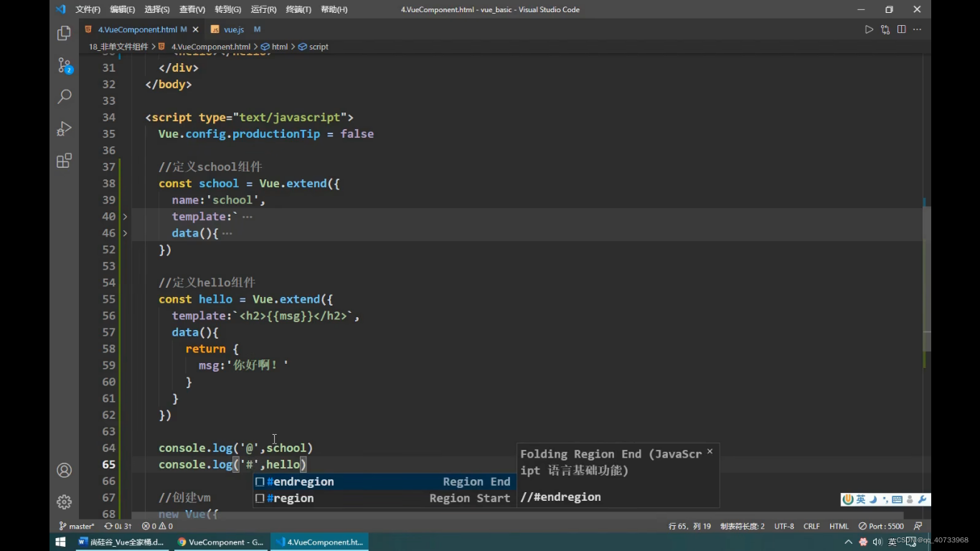This screenshot has width=980, height=551.
Task: Open the Extensions view
Action: coord(64,160)
